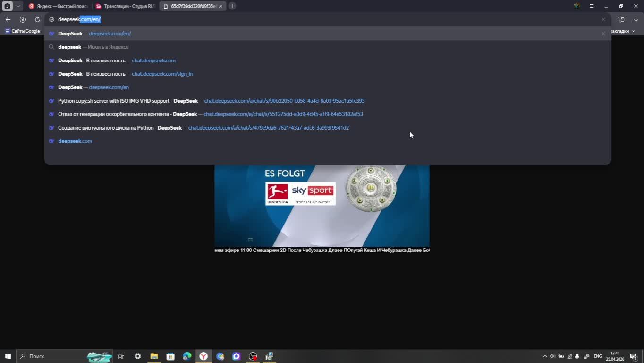Open the purple circle app on taskbar

(237, 356)
